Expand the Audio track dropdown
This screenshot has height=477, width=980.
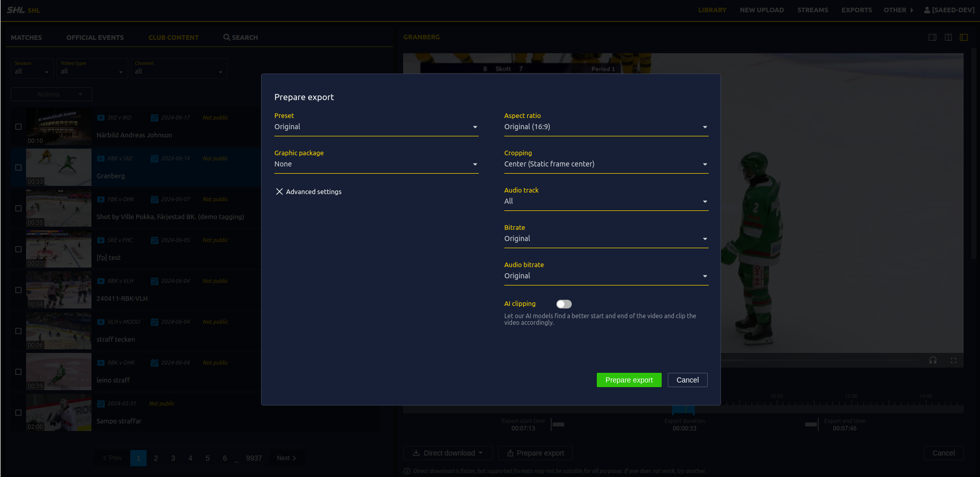[705, 201]
